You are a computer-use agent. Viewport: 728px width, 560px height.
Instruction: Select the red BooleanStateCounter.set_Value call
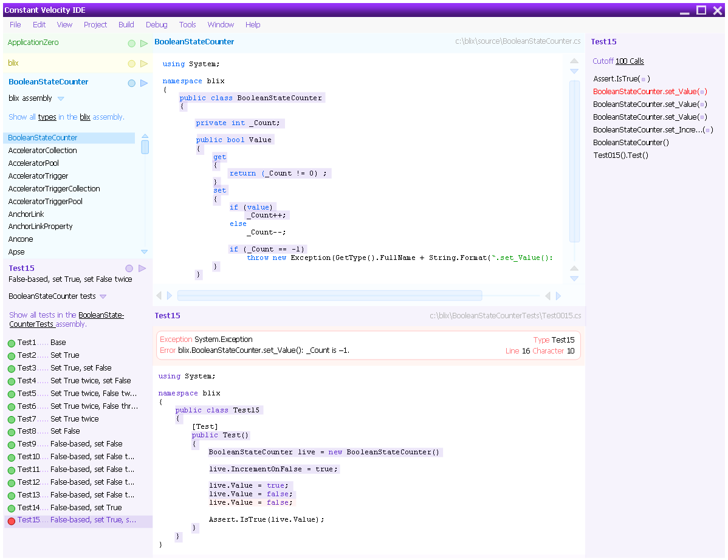pos(650,92)
